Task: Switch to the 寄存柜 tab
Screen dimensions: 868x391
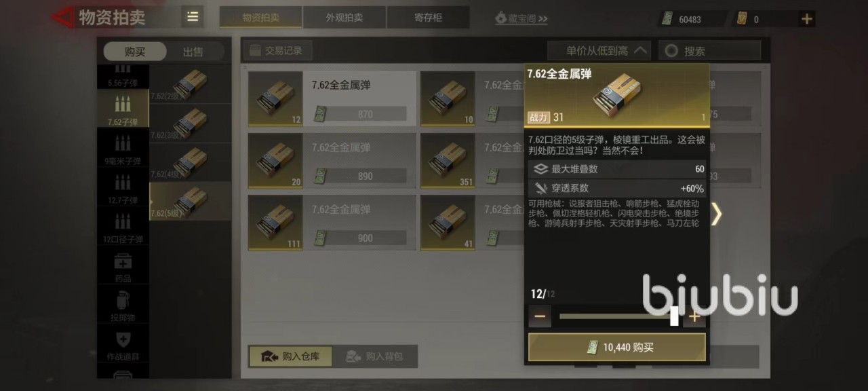Action: 428,18
